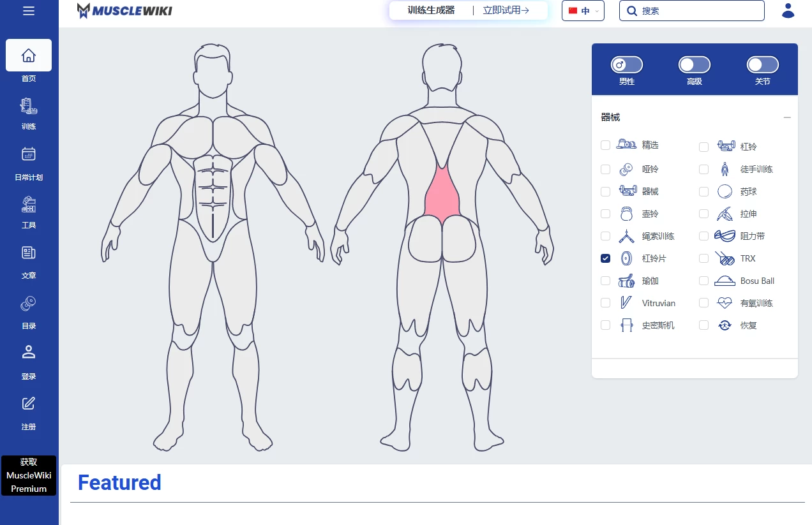
Task: Check the 哑铃 dumbbell checkbox
Action: pos(605,169)
